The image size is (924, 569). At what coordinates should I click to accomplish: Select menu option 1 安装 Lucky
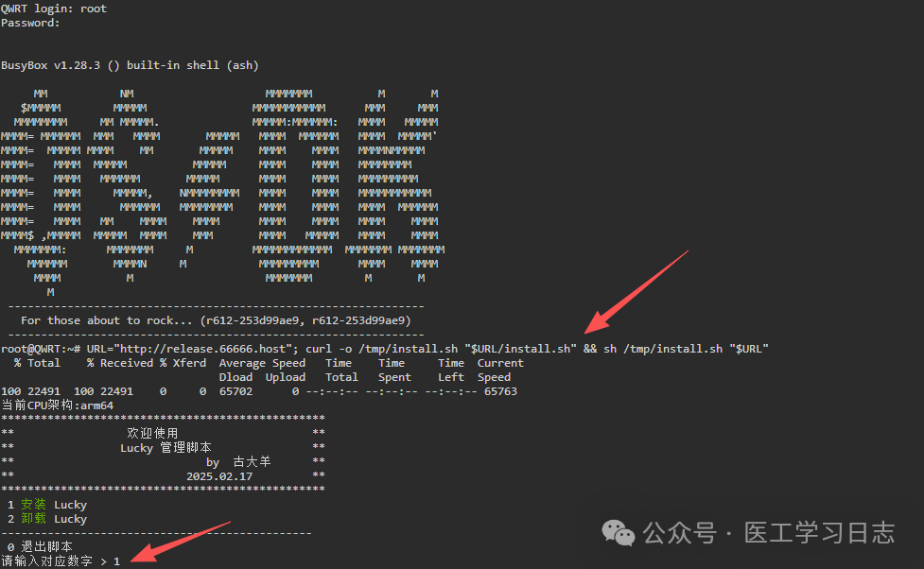click(x=47, y=505)
